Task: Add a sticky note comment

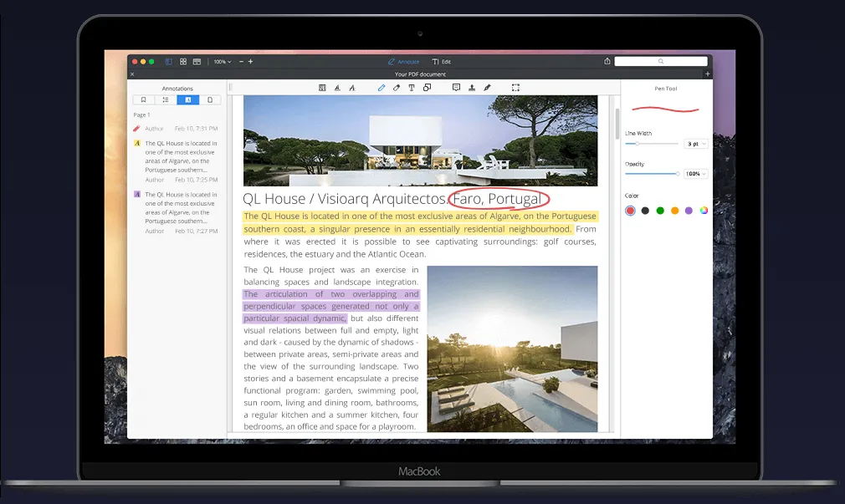Action: click(x=456, y=87)
